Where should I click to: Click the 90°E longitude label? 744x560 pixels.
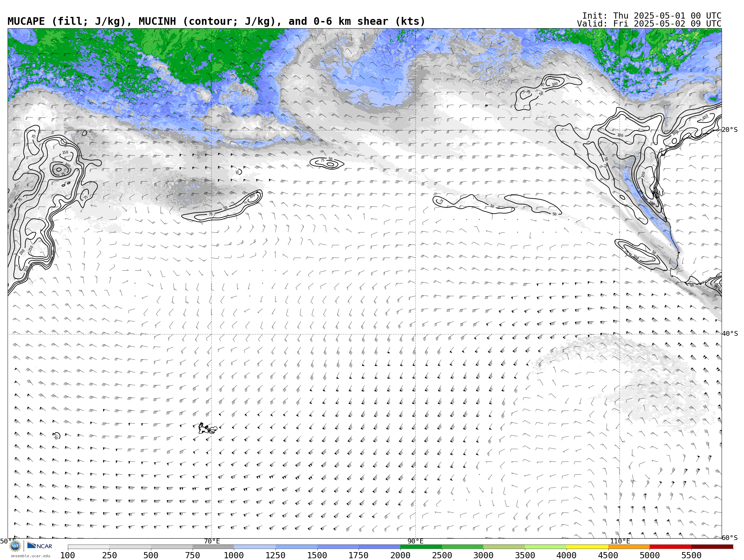click(x=416, y=541)
